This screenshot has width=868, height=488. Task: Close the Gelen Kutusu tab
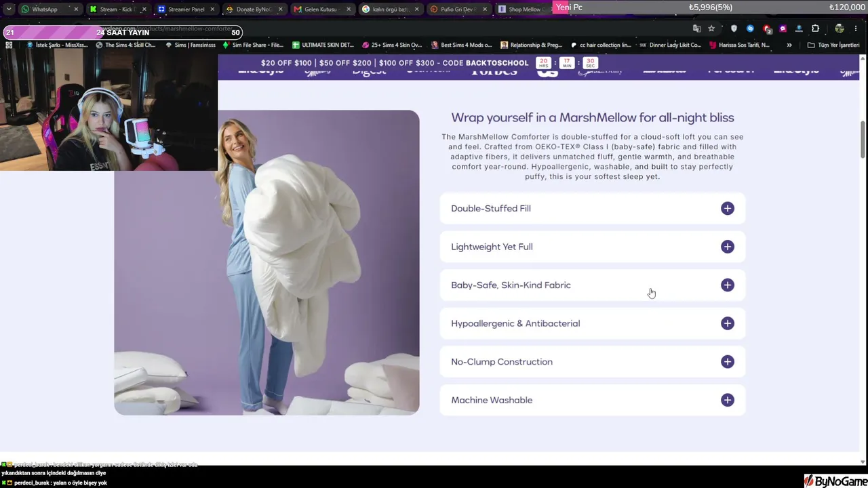click(x=349, y=9)
